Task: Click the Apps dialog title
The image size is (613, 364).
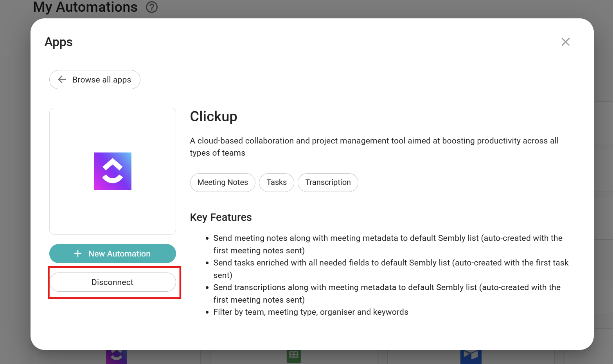Action: (59, 42)
